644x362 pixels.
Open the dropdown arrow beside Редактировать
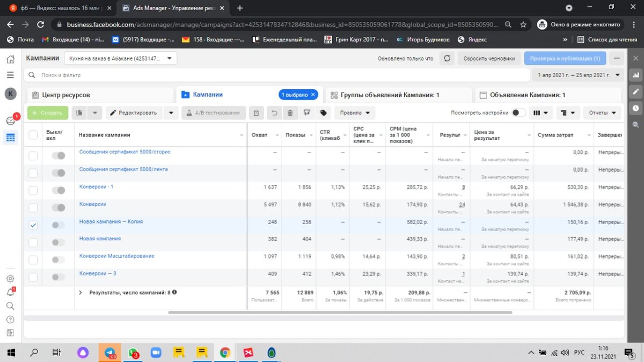171,113
